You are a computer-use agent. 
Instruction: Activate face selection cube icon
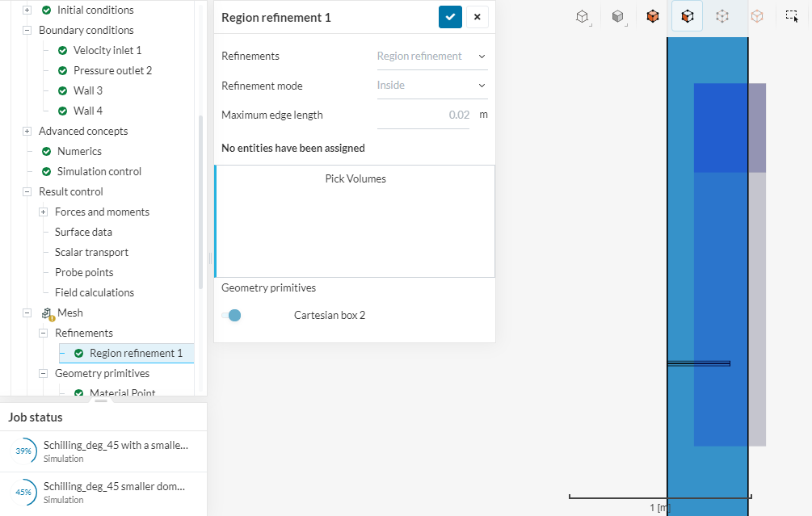(687, 16)
